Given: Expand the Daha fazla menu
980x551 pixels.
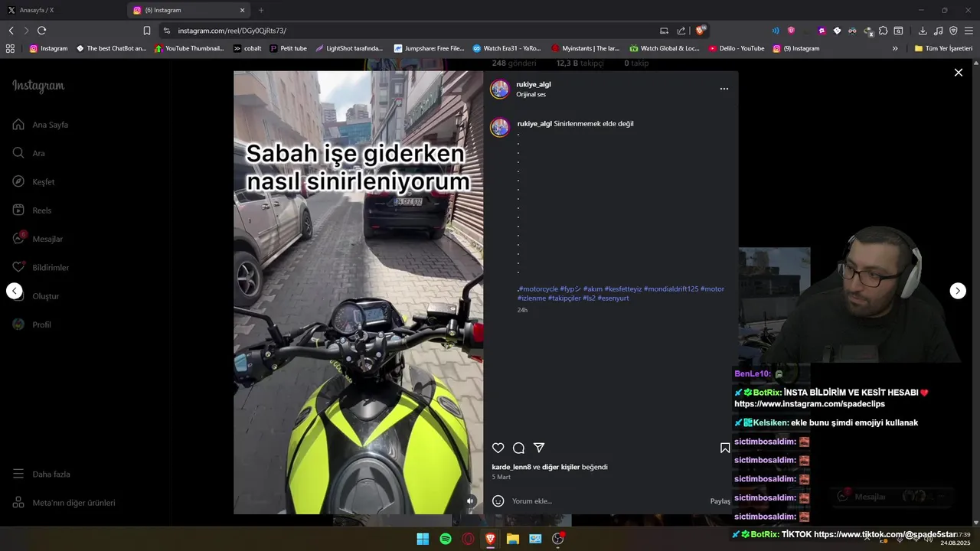Looking at the screenshot, I should (x=41, y=474).
